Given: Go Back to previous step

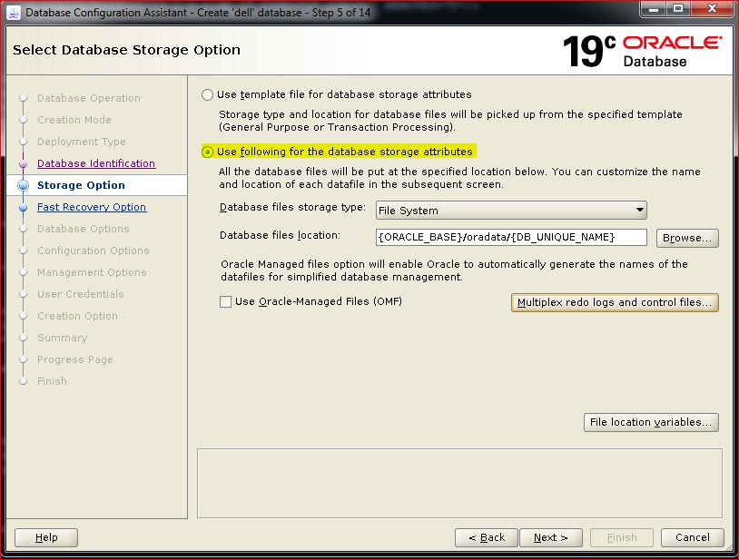Looking at the screenshot, I should click(487, 537).
